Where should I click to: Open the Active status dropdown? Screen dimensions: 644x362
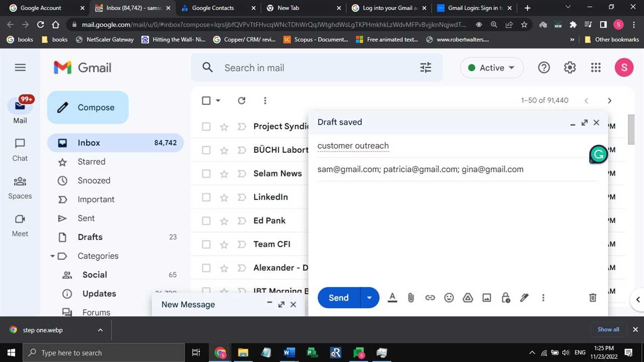[492, 68]
